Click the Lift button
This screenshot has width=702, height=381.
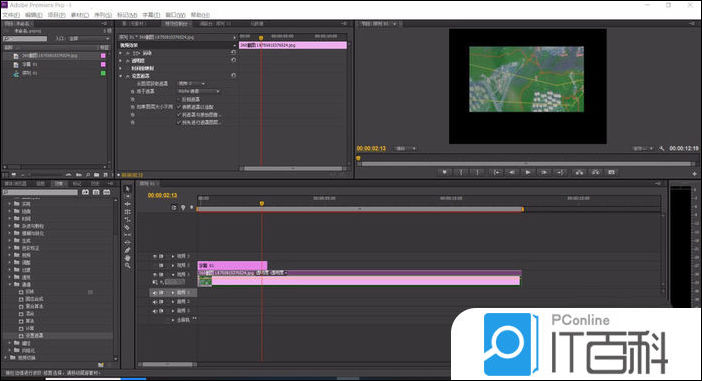579,172
